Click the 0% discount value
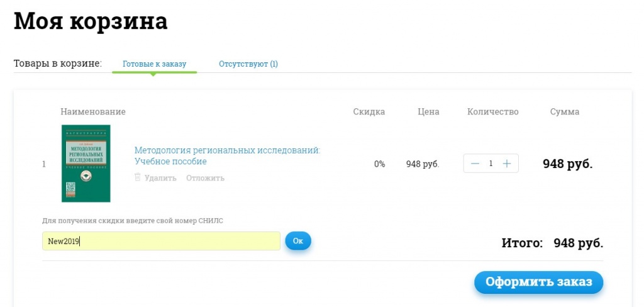644x307 pixels. pyautogui.click(x=379, y=164)
